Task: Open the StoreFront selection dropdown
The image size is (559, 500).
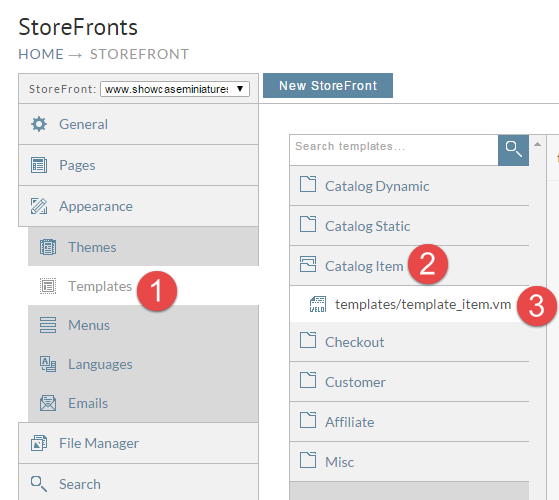Action: (175, 89)
